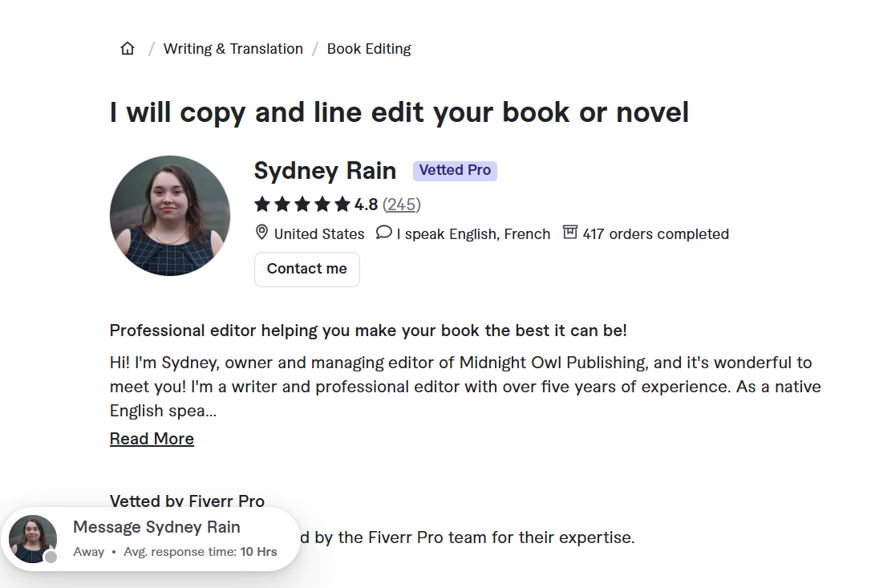The width and height of the screenshot is (875, 588).
Task: Select the seller name Sydney Rain
Action: tap(325, 170)
